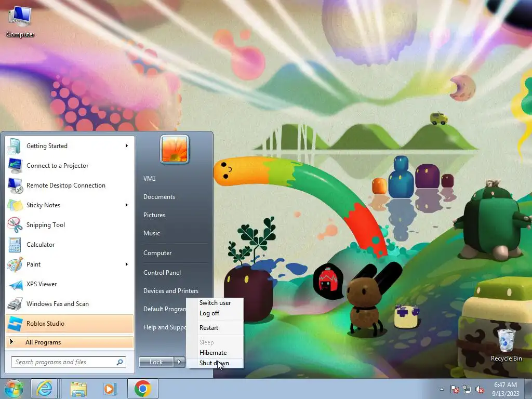
Task: Click the network tray icon
Action: [467, 389]
